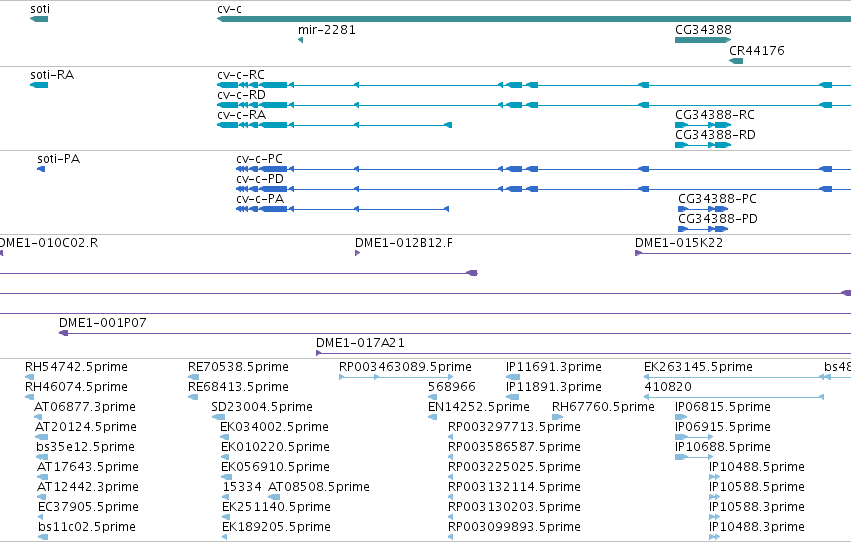Select the AT12442.3prime EST label

click(x=88, y=488)
